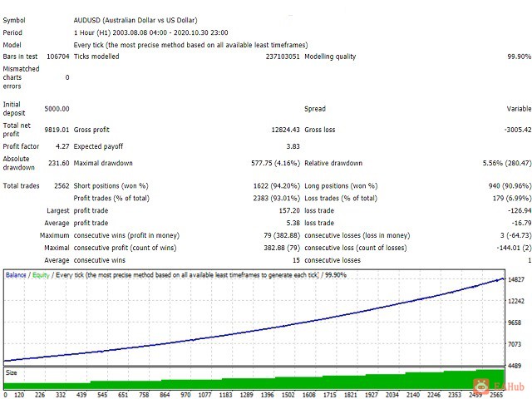Click the largest profit trade value 157.20

(289, 210)
